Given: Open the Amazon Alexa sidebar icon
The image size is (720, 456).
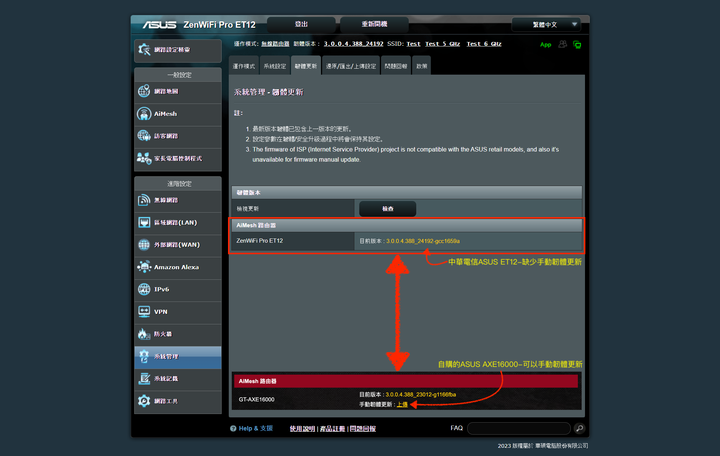Looking at the screenshot, I should tap(144, 267).
